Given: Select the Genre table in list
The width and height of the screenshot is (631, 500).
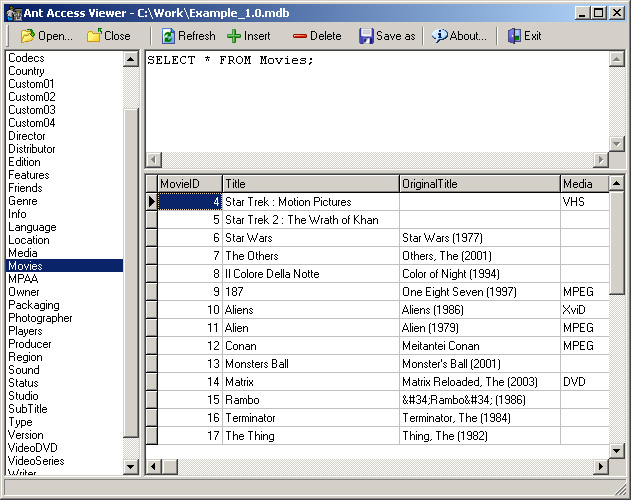Looking at the screenshot, I should [x=22, y=201].
